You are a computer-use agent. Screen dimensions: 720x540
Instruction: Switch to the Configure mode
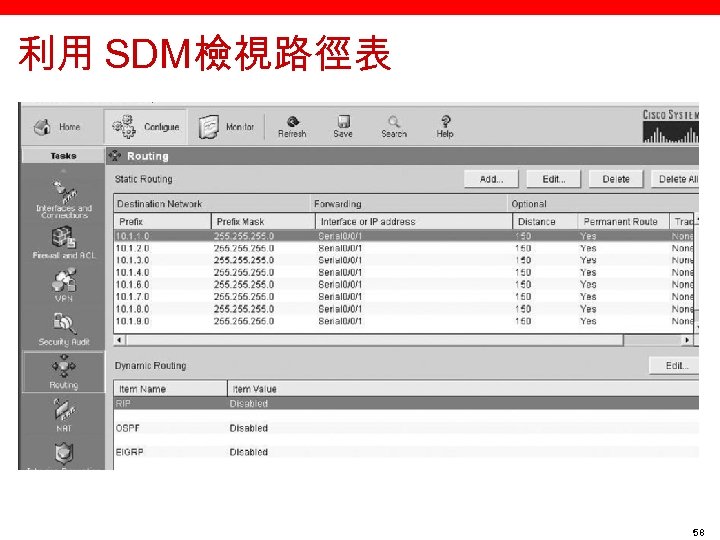tap(146, 126)
